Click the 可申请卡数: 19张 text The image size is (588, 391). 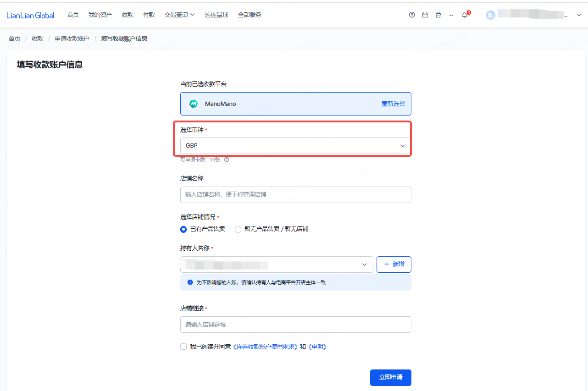[200, 160]
